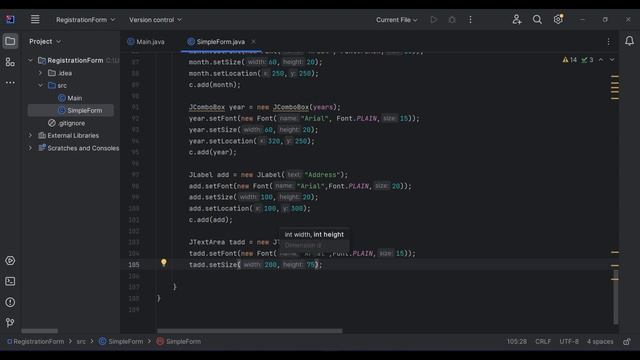Debug the current file
640x360 pixels.
[452, 20]
